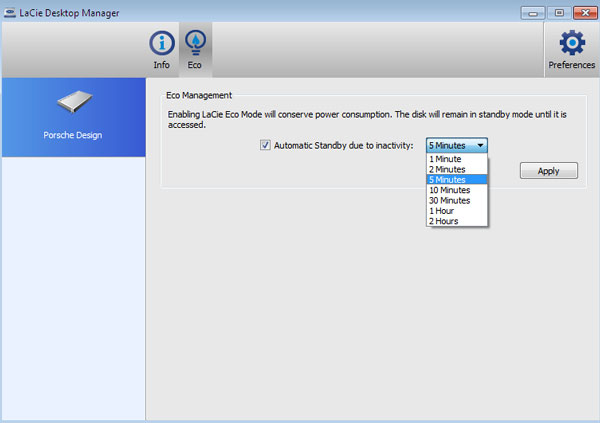The height and width of the screenshot is (423, 600).
Task: Select the highlighted 5 Minutes option
Action: [447, 180]
